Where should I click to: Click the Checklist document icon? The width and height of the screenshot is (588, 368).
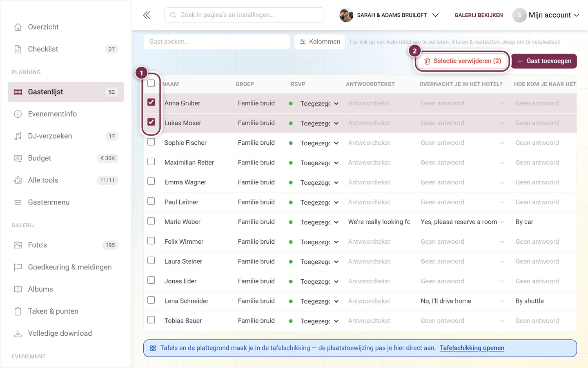tap(18, 49)
